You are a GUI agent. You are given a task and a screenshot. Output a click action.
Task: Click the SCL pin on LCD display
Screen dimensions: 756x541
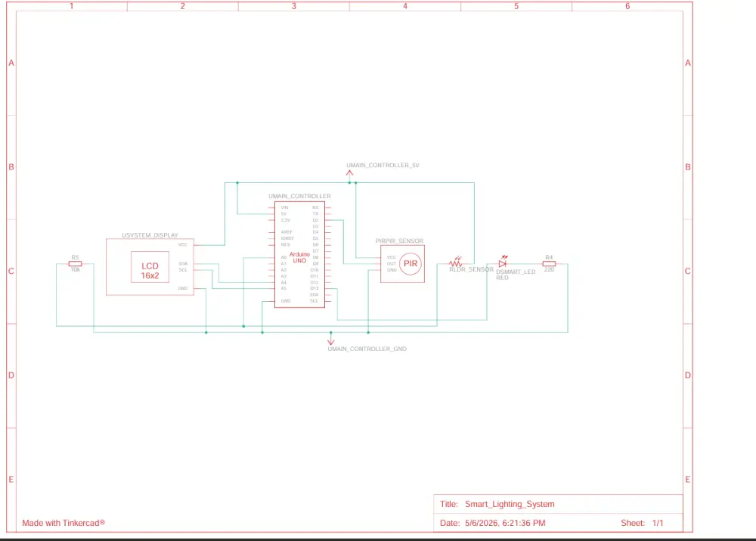(183, 270)
